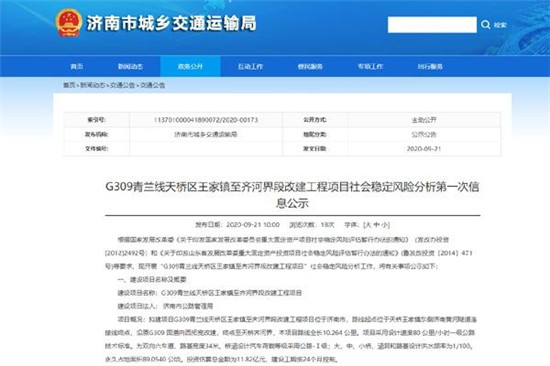Image resolution: width=550 pixels, height=366 pixels.
Task: Click first 交通公告 breadcrumb link
Action: tap(123, 85)
